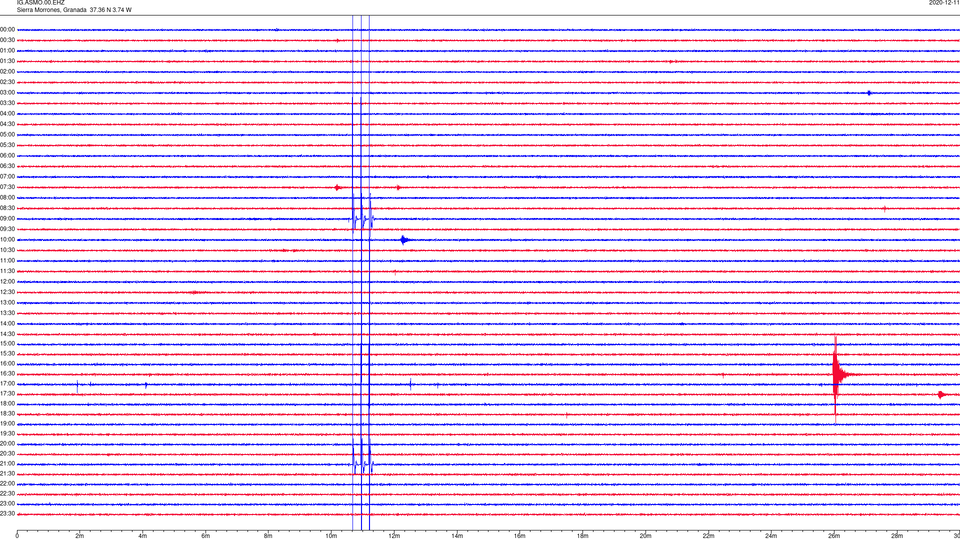Image resolution: width=960 pixels, height=540 pixels.
Task: Select the 11:30 trace time label
Action: click(x=7, y=271)
